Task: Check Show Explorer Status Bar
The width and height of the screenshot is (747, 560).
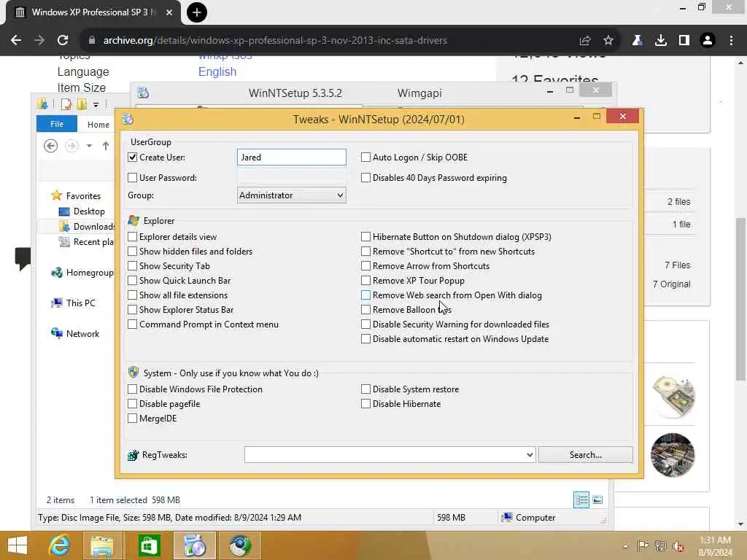Action: 133,310
